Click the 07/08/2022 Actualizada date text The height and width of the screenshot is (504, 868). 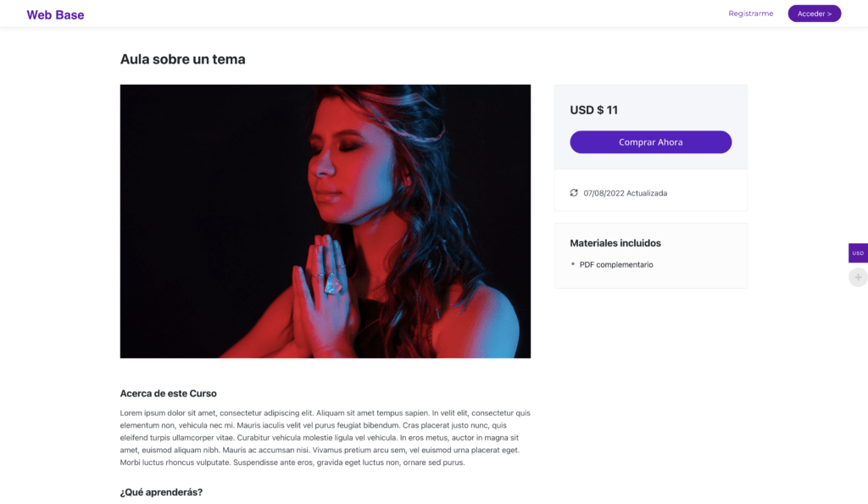[625, 193]
